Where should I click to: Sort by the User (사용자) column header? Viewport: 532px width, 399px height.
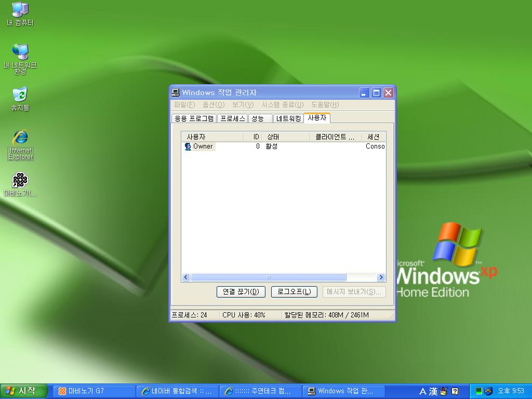coord(212,137)
